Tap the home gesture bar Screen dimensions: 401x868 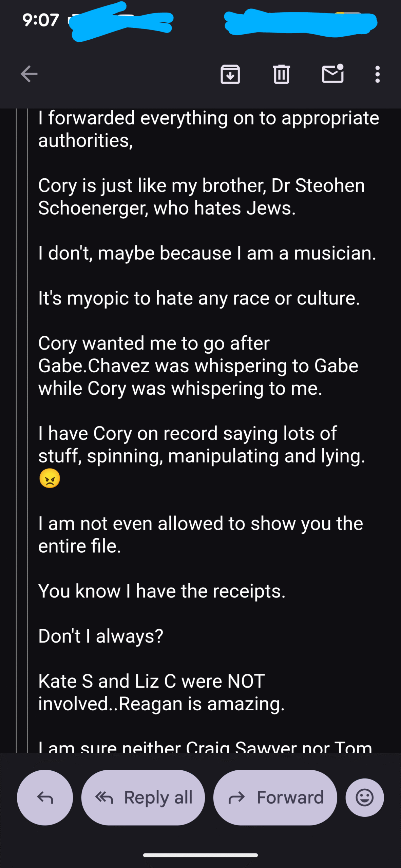pos(200,855)
